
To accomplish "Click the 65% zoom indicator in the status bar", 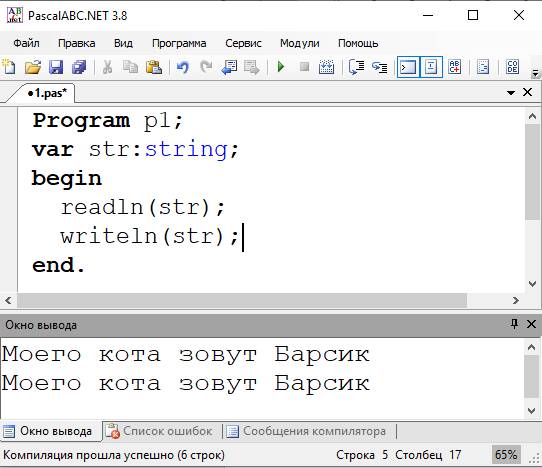I will 506,455.
